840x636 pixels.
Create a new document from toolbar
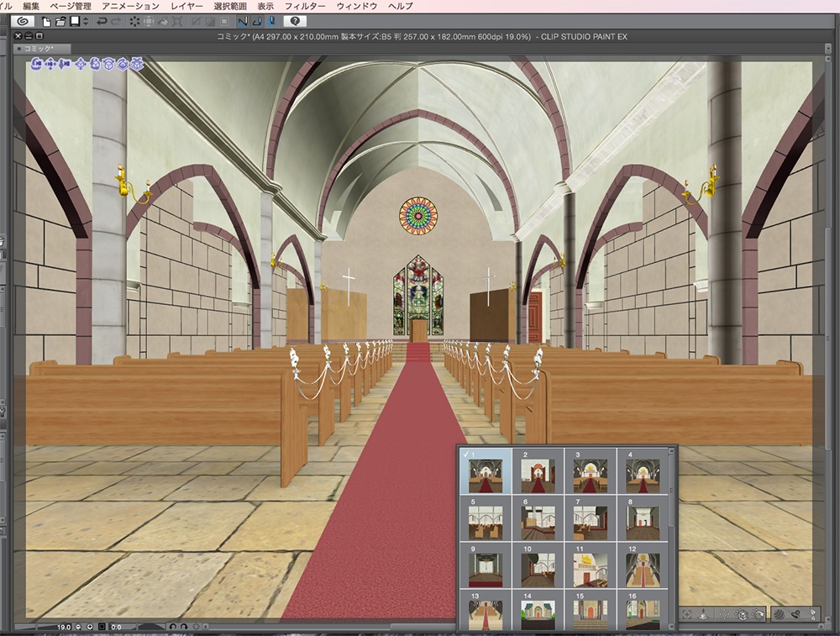pos(47,22)
